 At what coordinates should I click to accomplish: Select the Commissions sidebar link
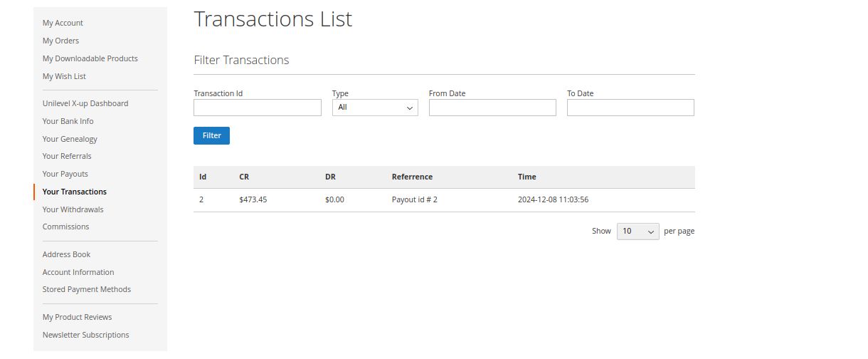[65, 227]
